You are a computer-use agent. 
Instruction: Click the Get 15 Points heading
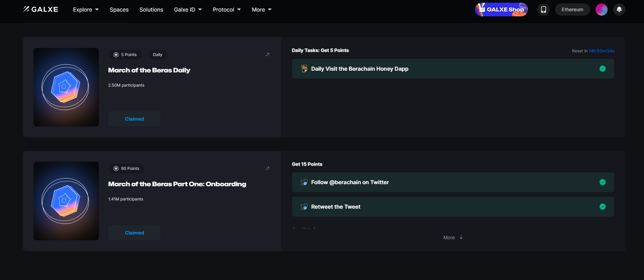(307, 164)
